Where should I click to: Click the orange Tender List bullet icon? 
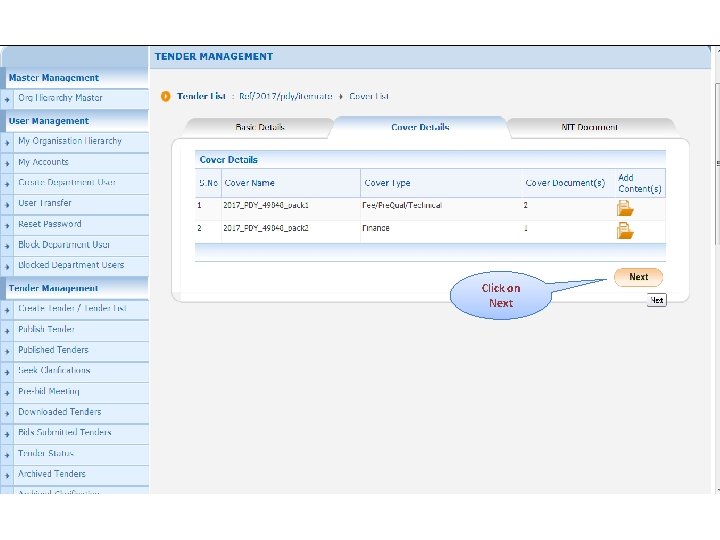pyautogui.click(x=165, y=96)
